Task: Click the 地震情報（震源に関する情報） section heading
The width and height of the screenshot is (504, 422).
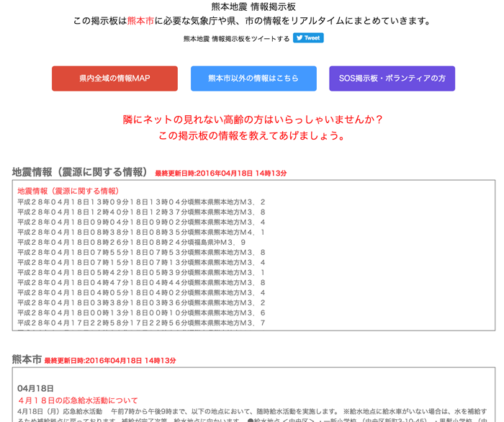Action: click(x=81, y=172)
